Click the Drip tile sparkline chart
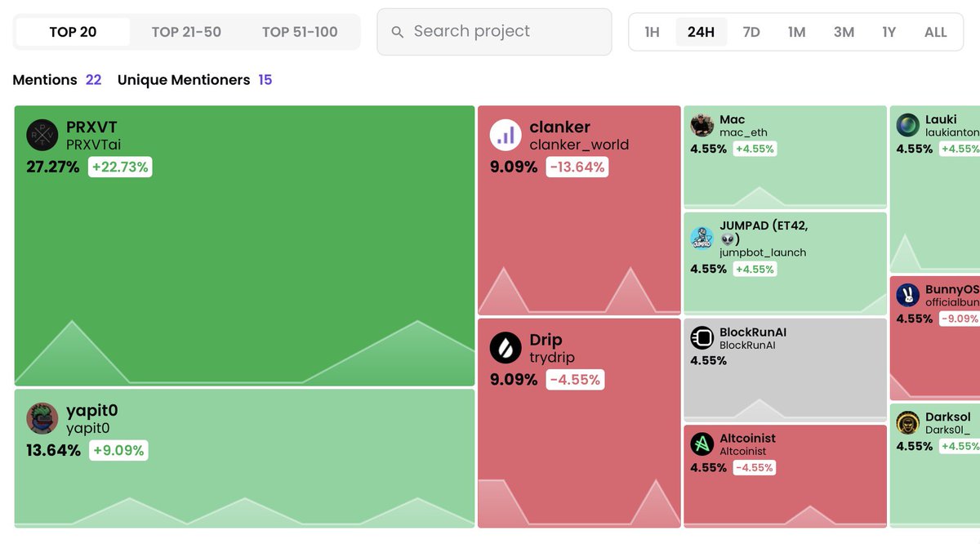This screenshot has height=544, width=980. 579,502
